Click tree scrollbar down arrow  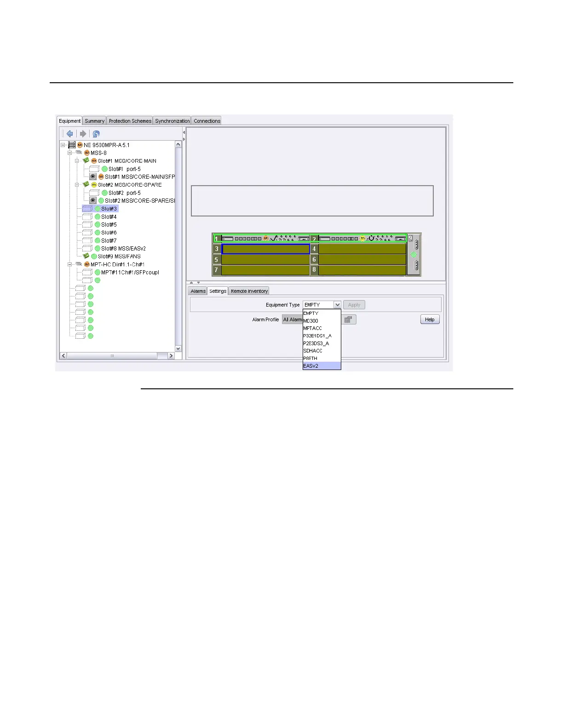pos(178,349)
